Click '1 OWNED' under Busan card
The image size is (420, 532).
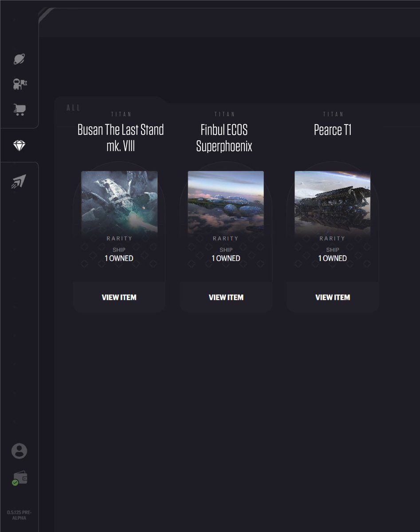(119, 258)
